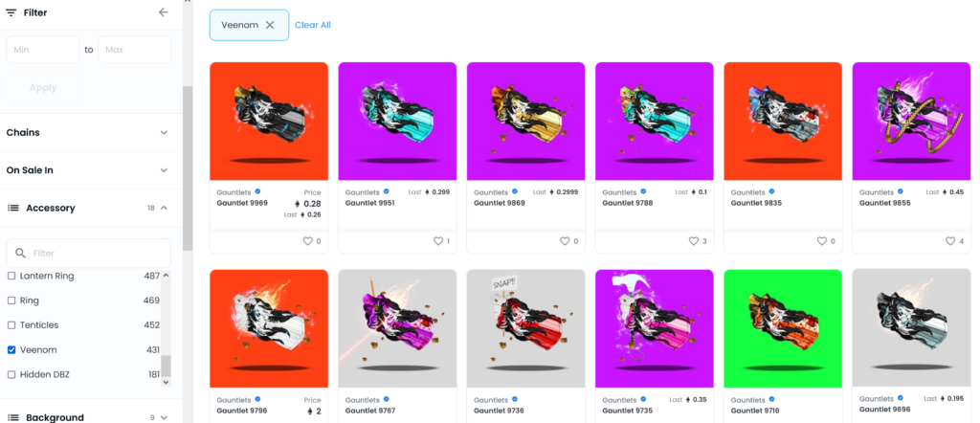Expand the On Sale In section
Screen dimensions: 980x423
point(87,170)
